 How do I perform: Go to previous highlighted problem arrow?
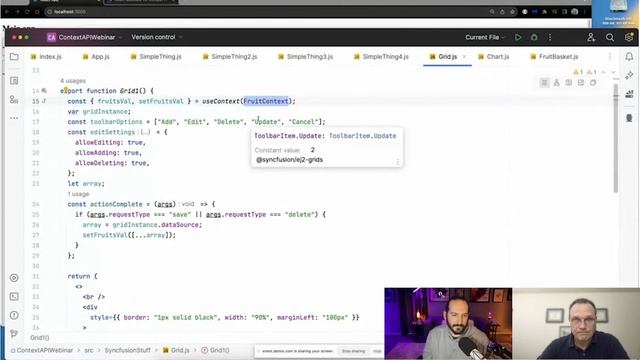click(x=603, y=72)
